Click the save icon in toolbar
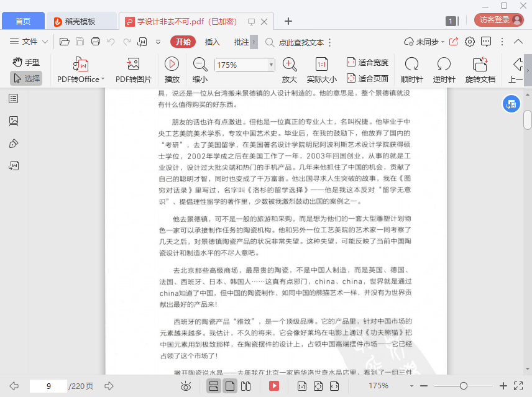This screenshot has width=532, height=397. (80, 42)
